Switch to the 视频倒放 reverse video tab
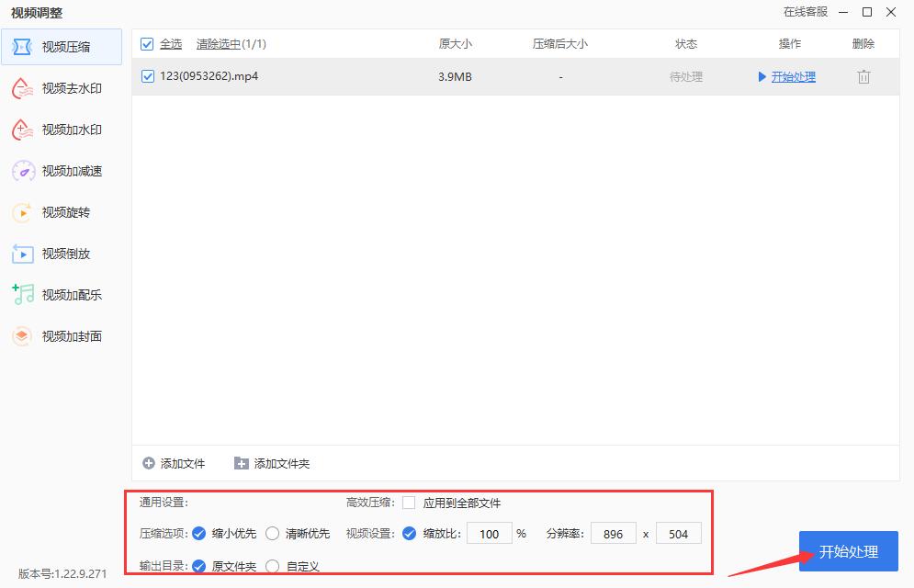The height and width of the screenshot is (588, 914). tap(61, 254)
